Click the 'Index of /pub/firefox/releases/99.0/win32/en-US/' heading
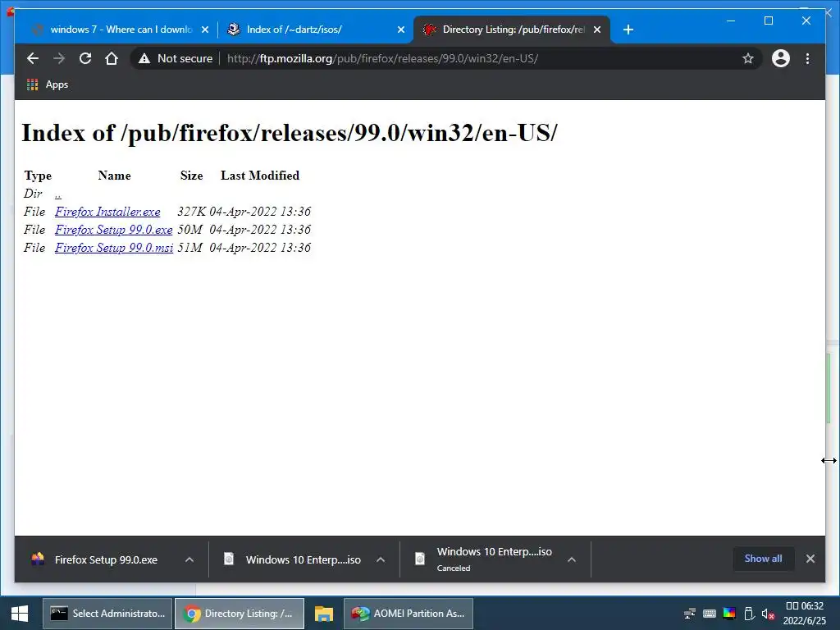840x630 pixels. coord(290,133)
